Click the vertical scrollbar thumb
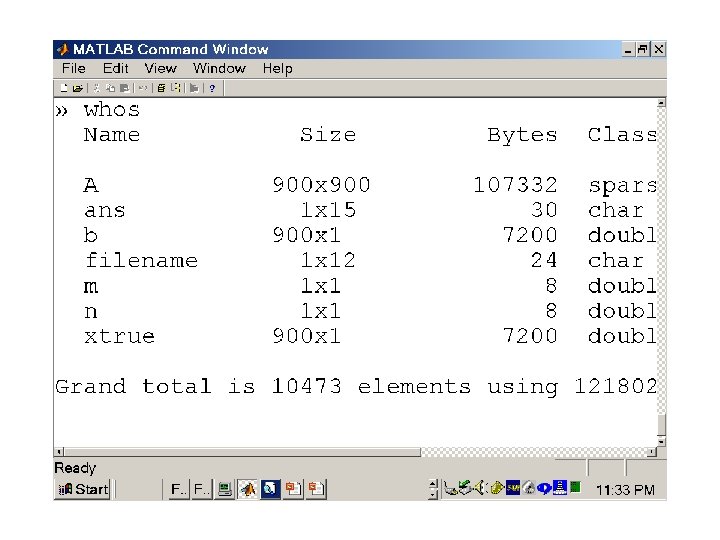Image resolution: width=720 pixels, height=540 pixels. pos(661,425)
